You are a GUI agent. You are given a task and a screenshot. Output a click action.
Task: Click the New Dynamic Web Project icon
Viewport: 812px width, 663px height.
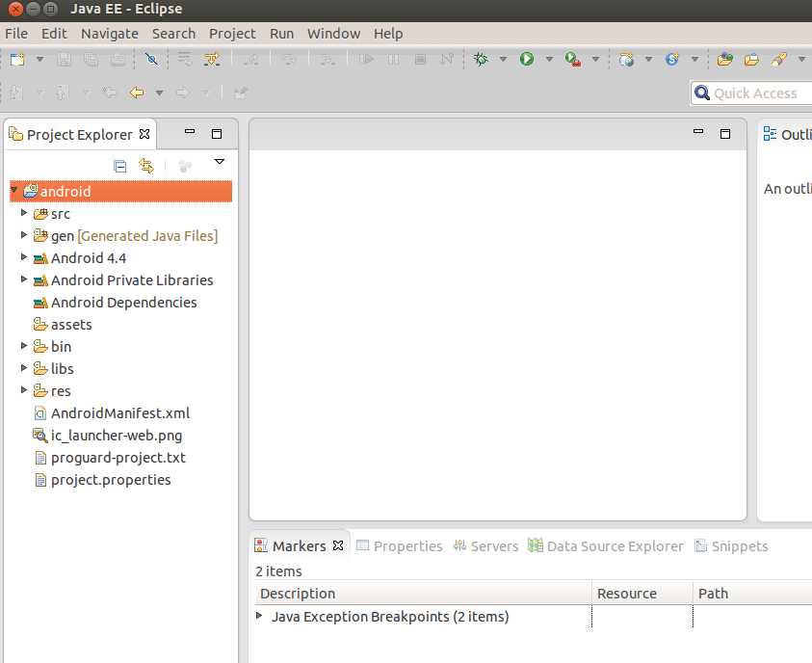[x=626, y=59]
